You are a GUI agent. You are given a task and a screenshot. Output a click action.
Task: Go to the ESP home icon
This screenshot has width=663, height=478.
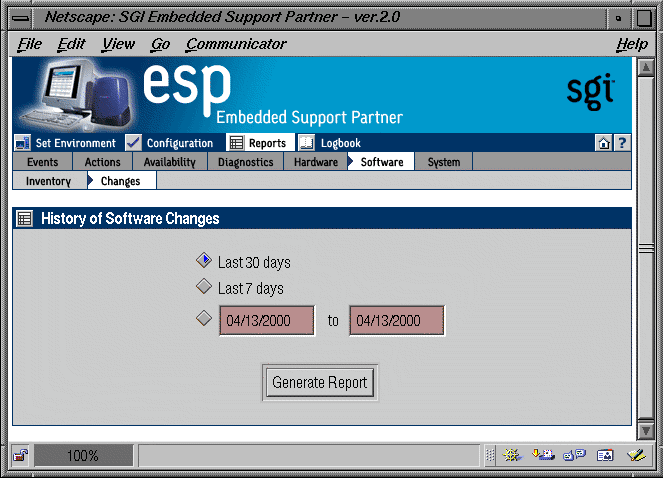[x=603, y=143]
